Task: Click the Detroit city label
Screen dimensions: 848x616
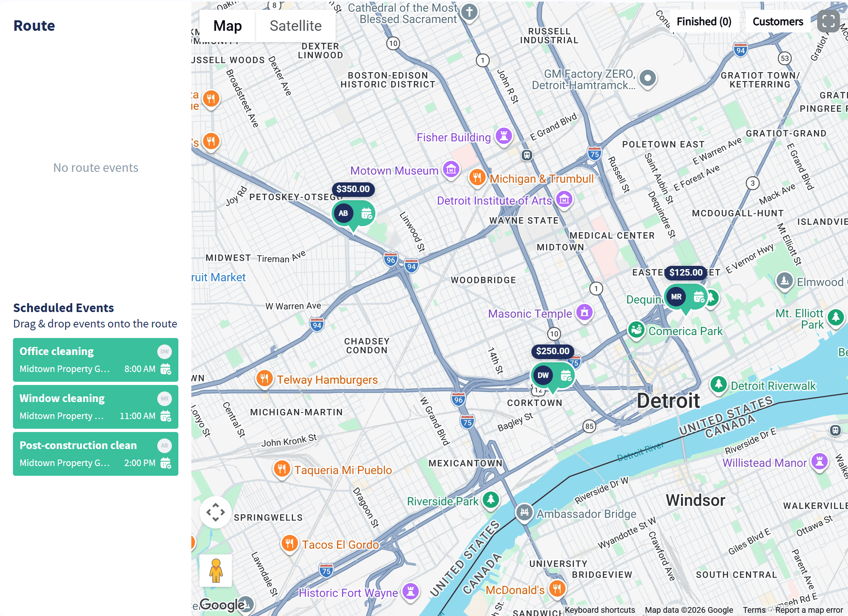Action: (668, 401)
